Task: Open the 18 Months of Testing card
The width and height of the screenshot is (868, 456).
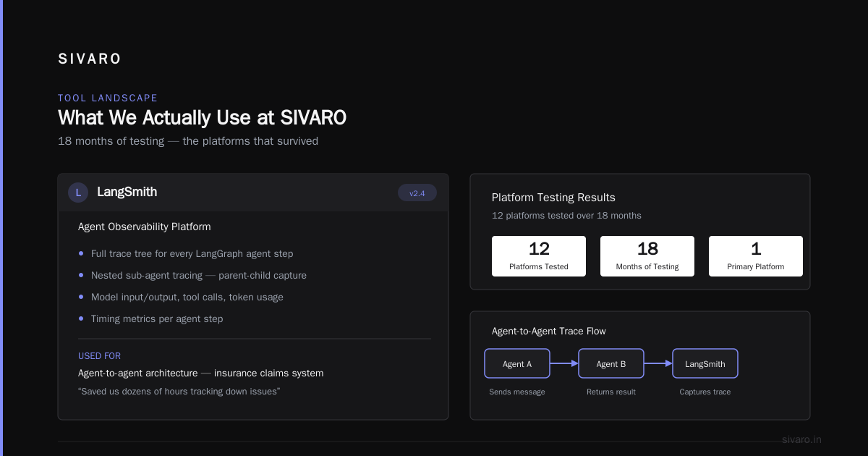Action: click(647, 256)
